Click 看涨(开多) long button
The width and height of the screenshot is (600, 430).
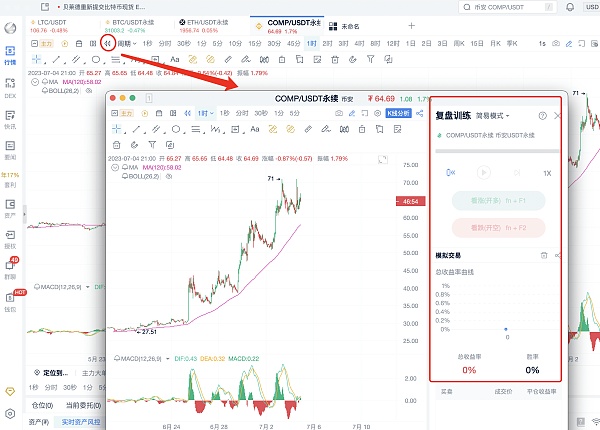[x=498, y=200]
